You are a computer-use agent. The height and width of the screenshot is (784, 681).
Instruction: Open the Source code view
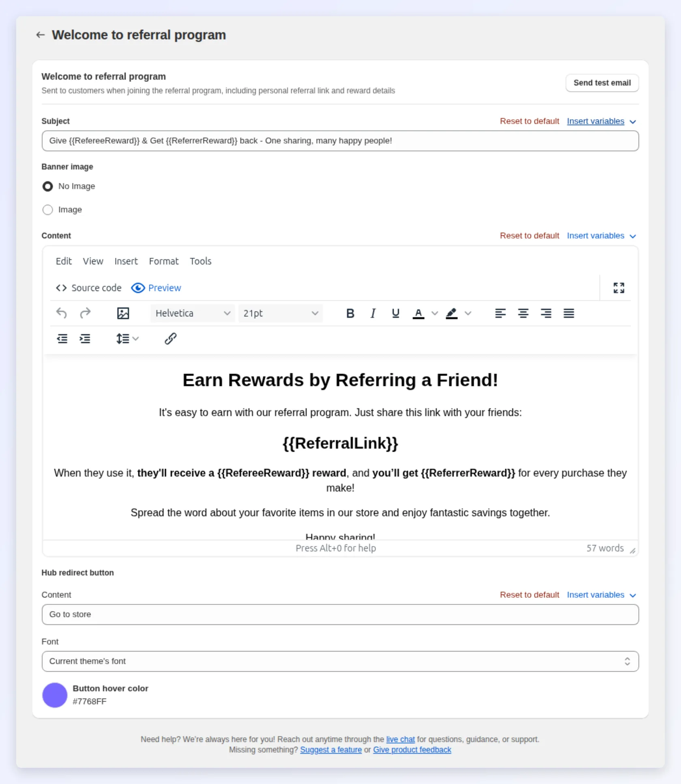point(89,288)
